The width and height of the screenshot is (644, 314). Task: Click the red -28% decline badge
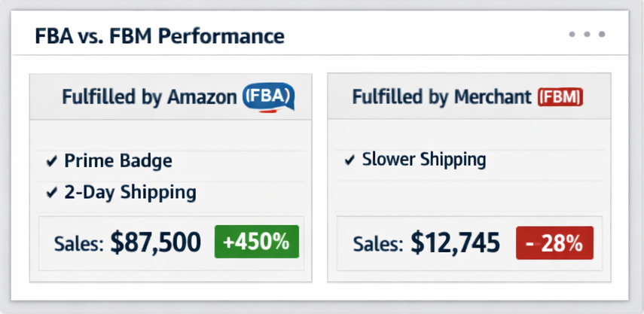[554, 243]
